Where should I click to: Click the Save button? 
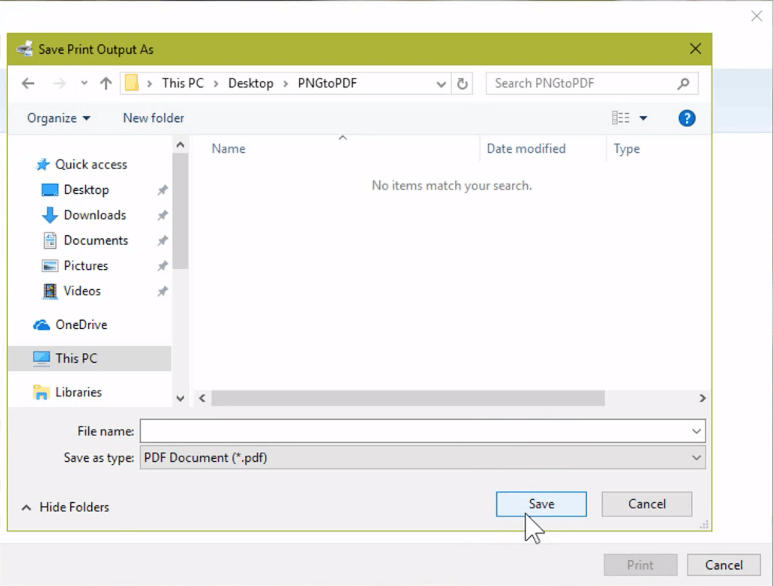pyautogui.click(x=541, y=504)
